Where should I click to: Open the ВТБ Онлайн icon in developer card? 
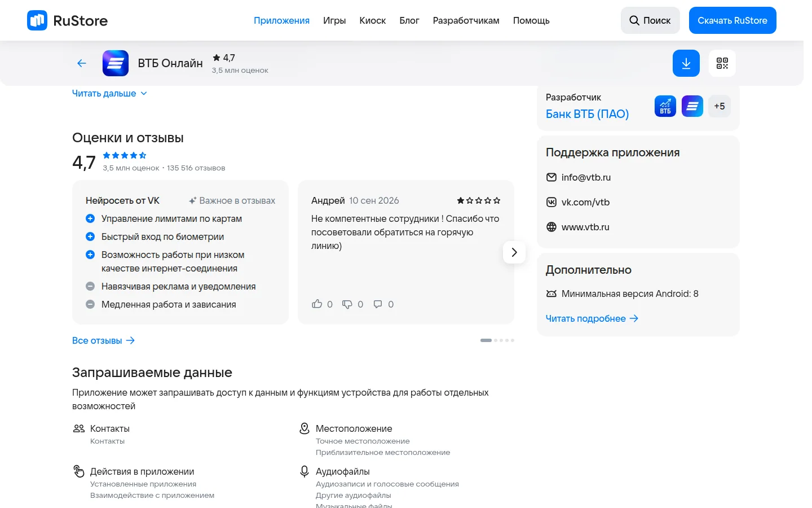pyautogui.click(x=692, y=106)
